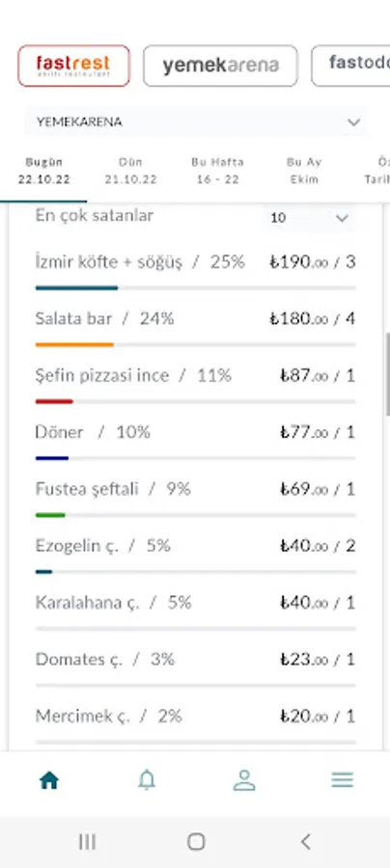Screen dimensions: 390x868
Task: Tap the Android home button
Action: (196, 842)
